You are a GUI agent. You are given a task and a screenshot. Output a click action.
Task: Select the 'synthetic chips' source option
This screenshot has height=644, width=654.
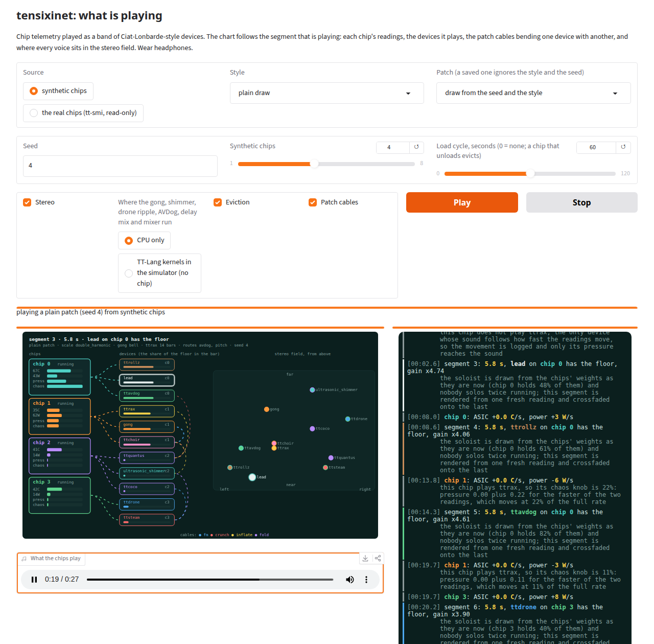(58, 91)
